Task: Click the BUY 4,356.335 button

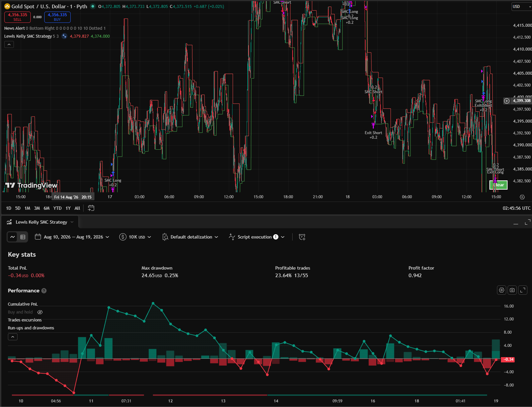Action: tap(57, 17)
